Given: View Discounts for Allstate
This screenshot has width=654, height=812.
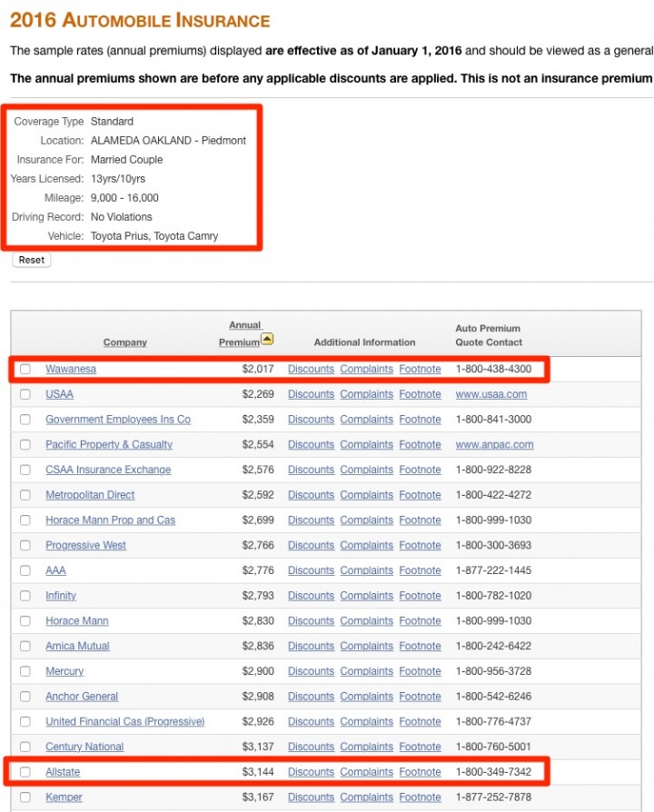Looking at the screenshot, I should [311, 772].
